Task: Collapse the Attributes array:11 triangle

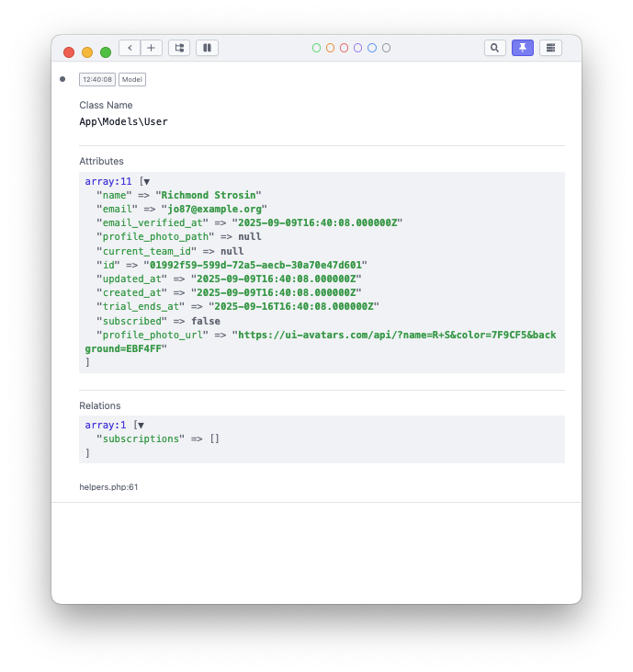Action: coord(146,182)
